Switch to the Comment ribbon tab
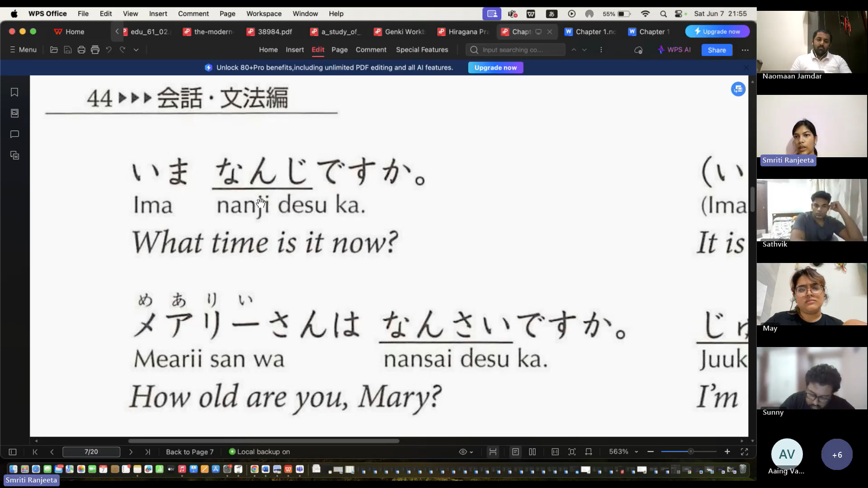Viewport: 868px width, 488px height. click(371, 50)
